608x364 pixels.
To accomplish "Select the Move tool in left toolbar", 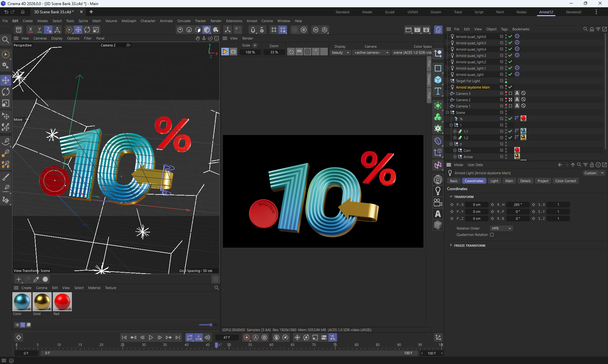I will point(6,80).
